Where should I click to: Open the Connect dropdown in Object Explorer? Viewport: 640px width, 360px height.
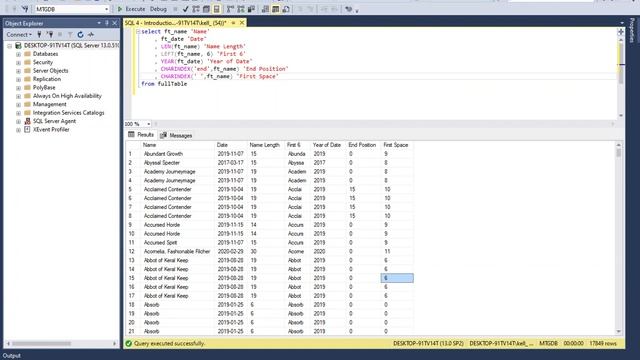coord(19,35)
